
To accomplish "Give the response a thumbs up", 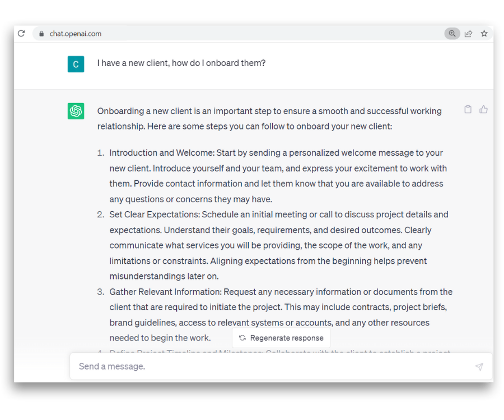I will (x=483, y=110).
